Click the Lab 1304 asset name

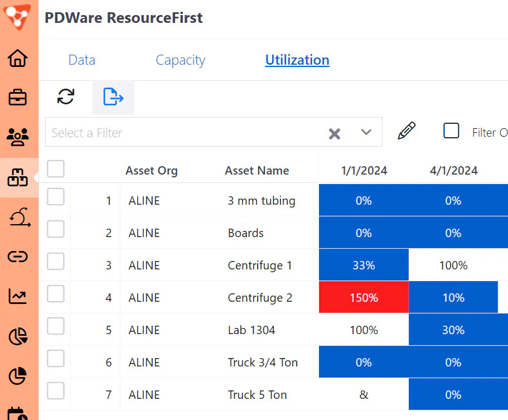click(x=251, y=330)
